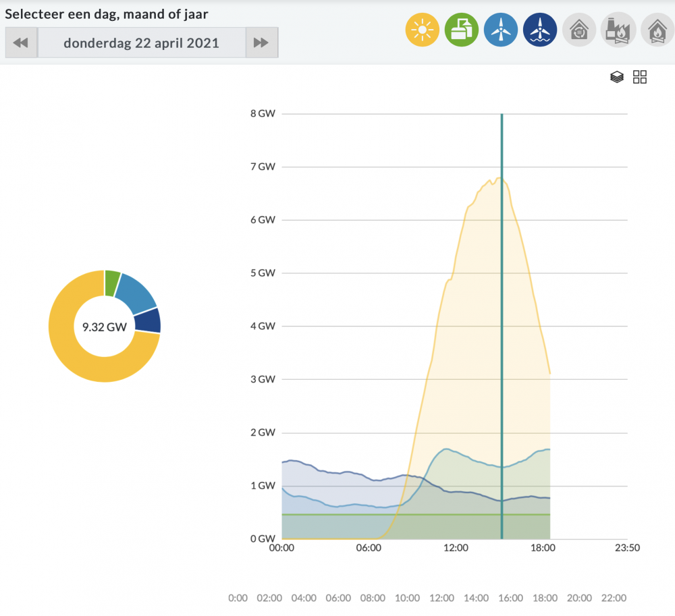
Task: Click the 4 GW axis label
Action: click(263, 326)
